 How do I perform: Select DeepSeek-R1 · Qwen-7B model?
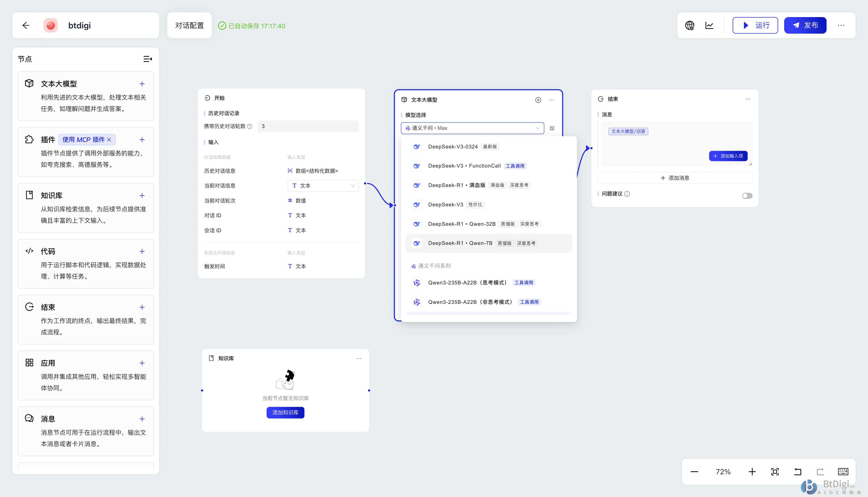coord(488,243)
